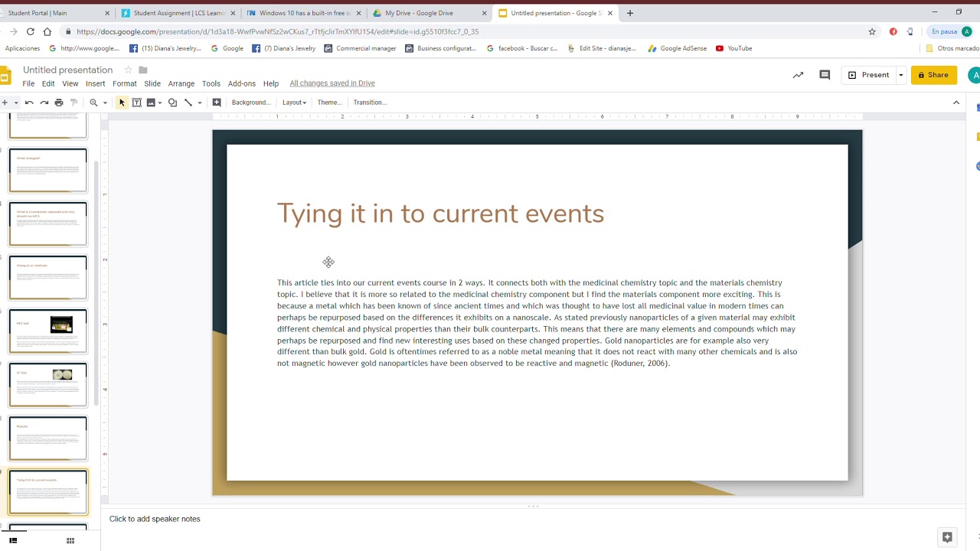Click the Move to folder icon
The width and height of the screenshot is (980, 551).
coord(143,70)
